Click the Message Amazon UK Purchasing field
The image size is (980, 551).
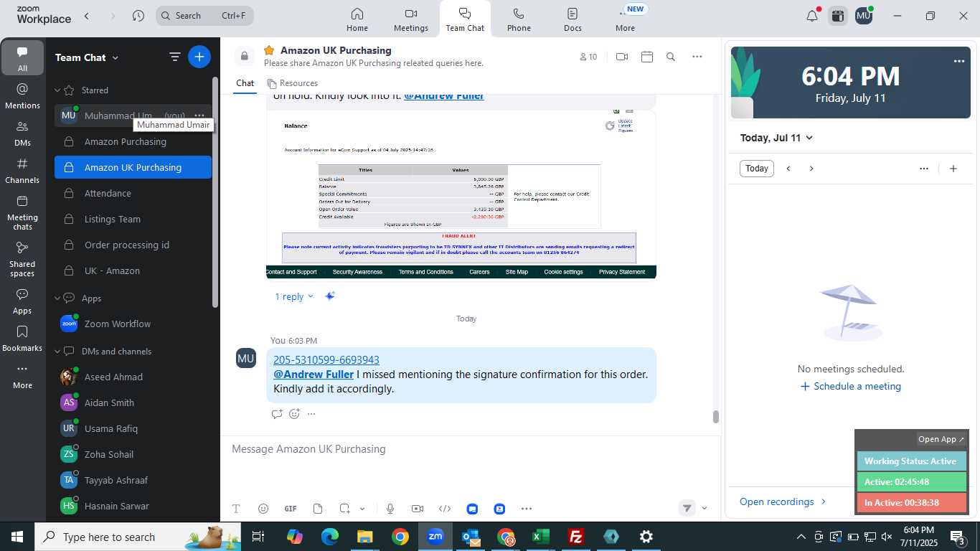470,449
